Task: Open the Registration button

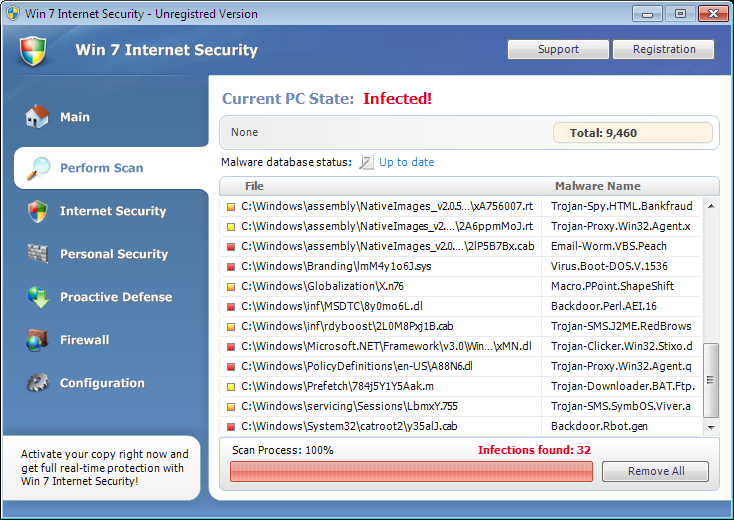Action: click(x=663, y=49)
